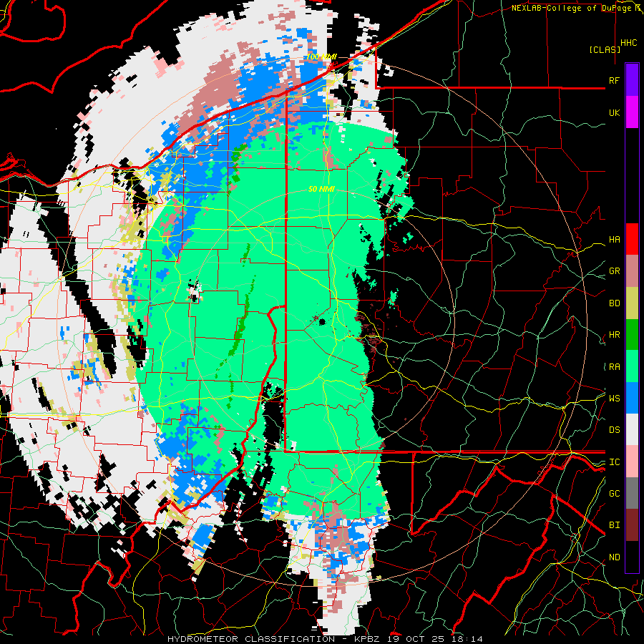644x644 pixels.
Task: Click the '18:14' time stamp
Action: click(469, 639)
